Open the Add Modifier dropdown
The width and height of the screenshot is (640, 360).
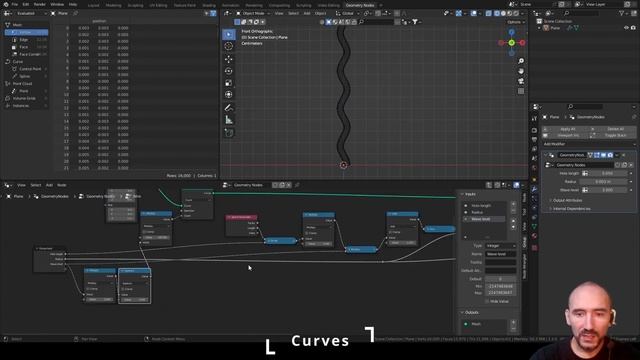(589, 144)
